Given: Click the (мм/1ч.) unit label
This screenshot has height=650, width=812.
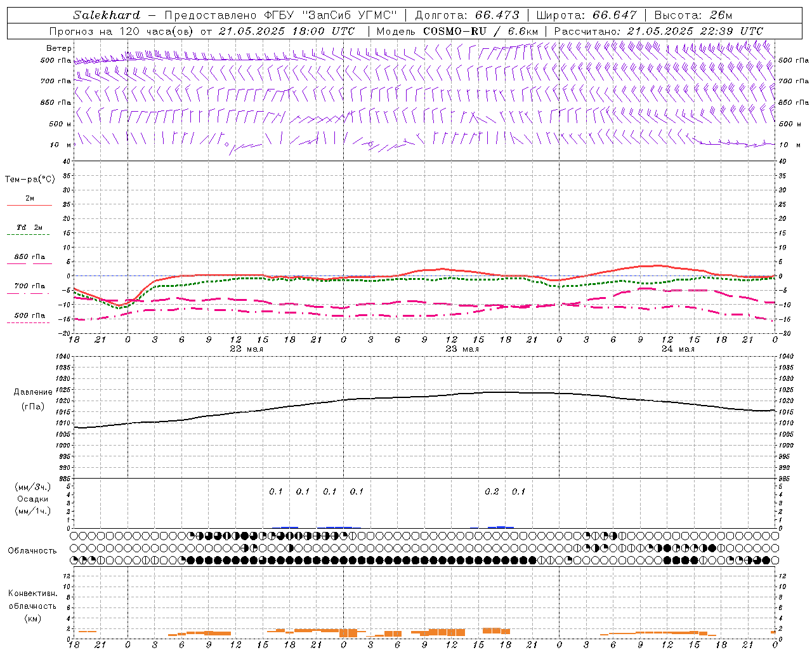Looking at the screenshot, I should tap(33, 511).
